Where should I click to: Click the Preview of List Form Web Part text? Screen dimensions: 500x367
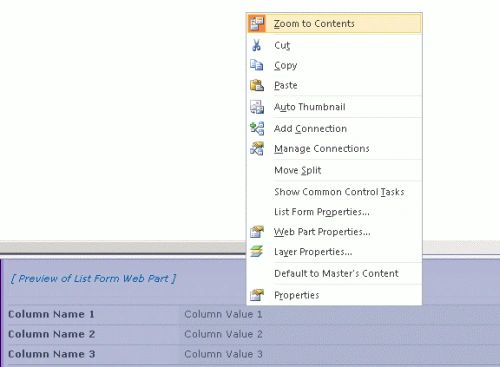tap(93, 278)
